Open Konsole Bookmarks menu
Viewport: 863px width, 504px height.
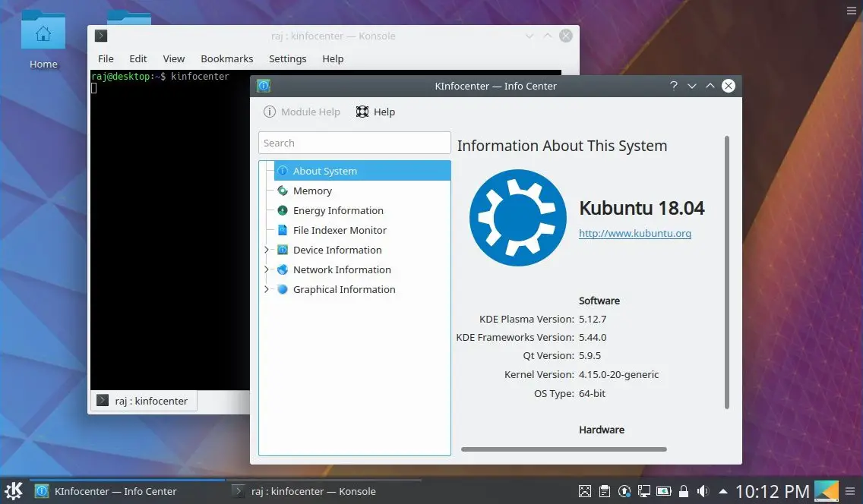coord(226,58)
